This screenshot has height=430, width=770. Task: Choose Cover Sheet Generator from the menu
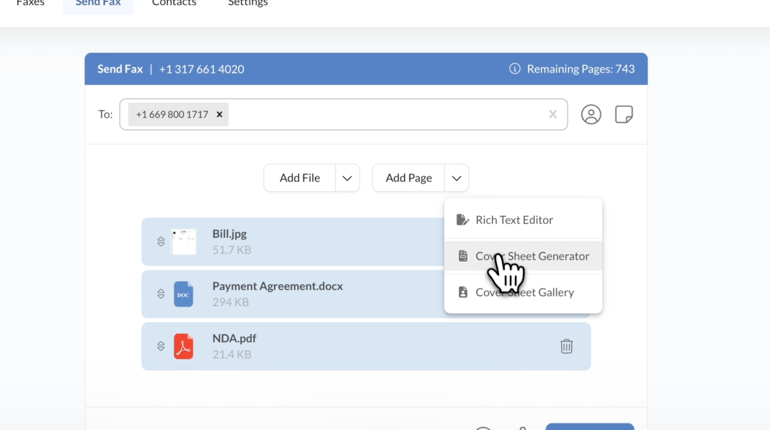click(523, 256)
